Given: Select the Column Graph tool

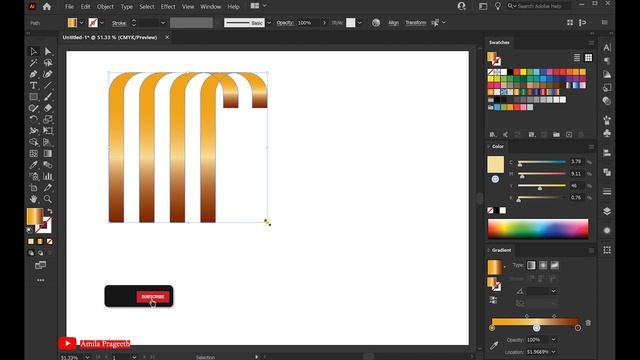Looking at the screenshot, I should coord(48,176).
